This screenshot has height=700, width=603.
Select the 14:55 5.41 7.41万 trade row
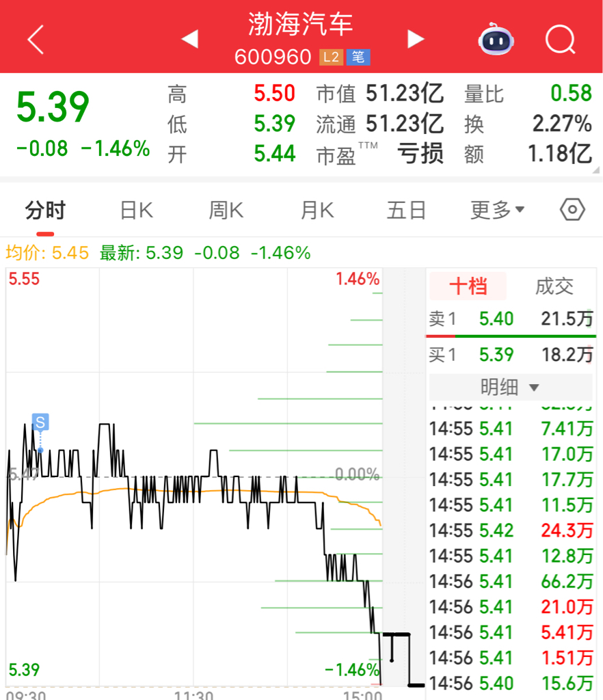pyautogui.click(x=511, y=429)
